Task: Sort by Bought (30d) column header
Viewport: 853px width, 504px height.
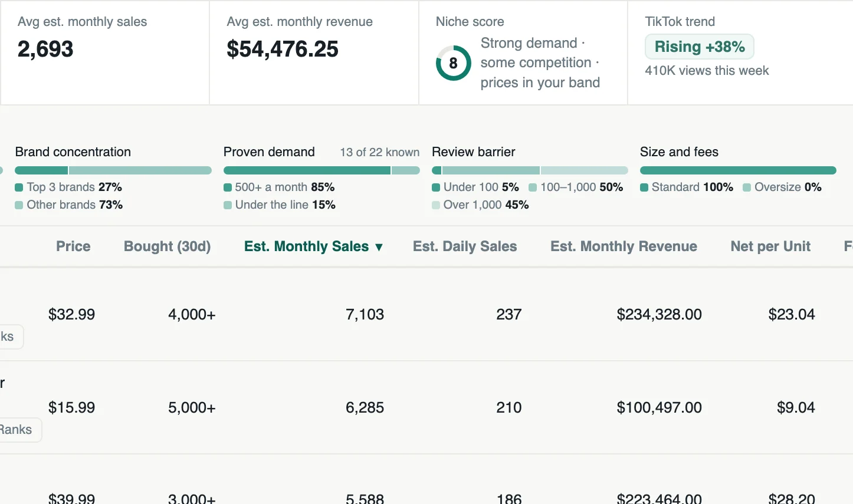Action: point(167,246)
